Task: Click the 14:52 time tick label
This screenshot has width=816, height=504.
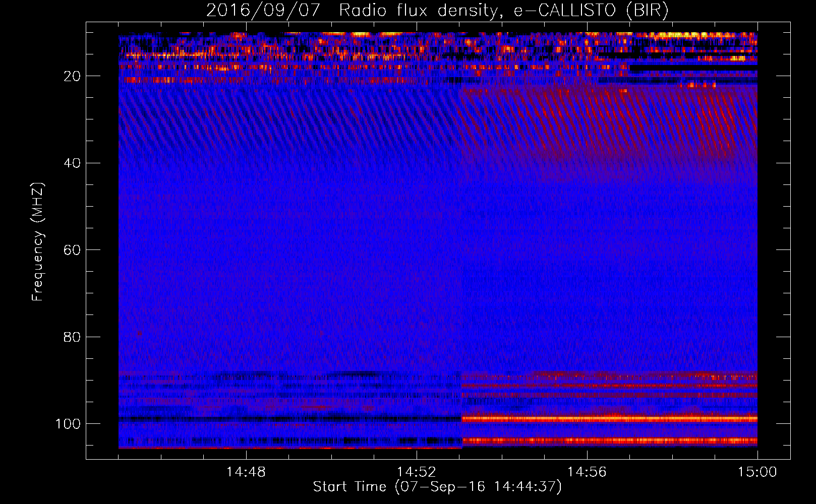Action: tap(417, 472)
